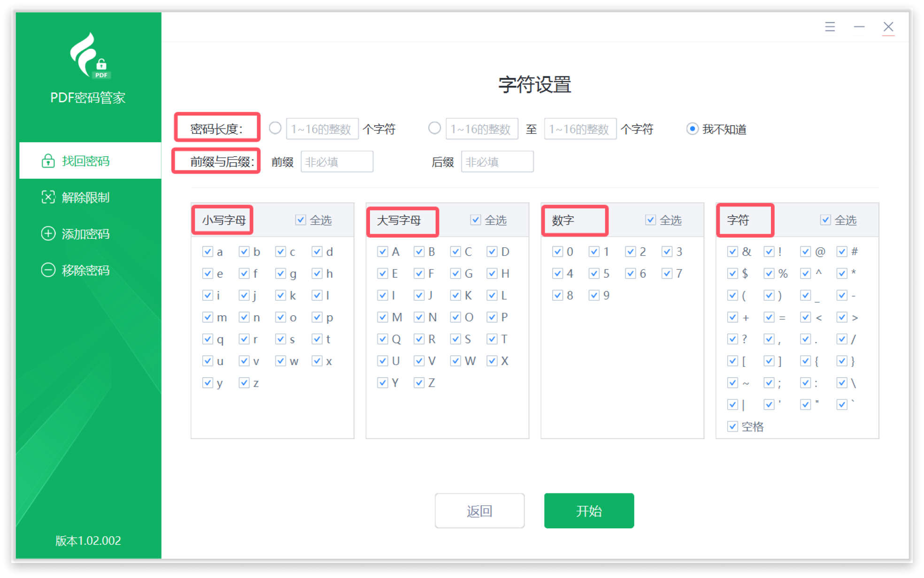
Task: Uncheck the $ symbol checkbox
Action: click(732, 273)
